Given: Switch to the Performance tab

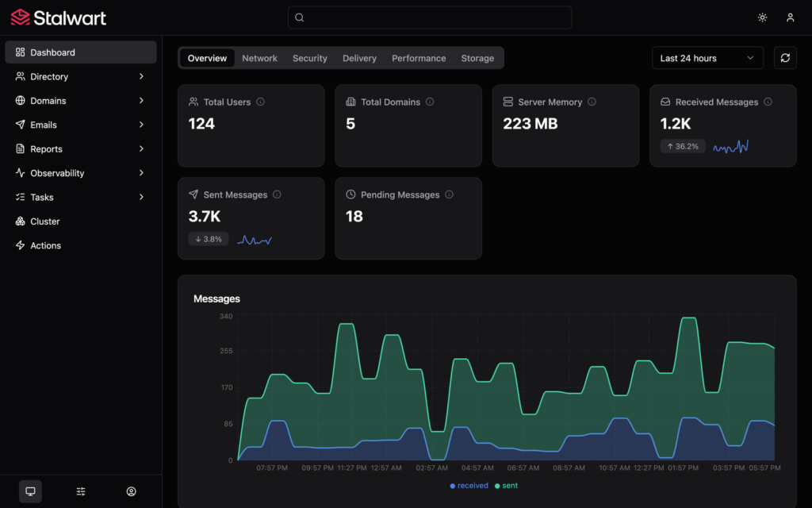Looking at the screenshot, I should [419, 58].
